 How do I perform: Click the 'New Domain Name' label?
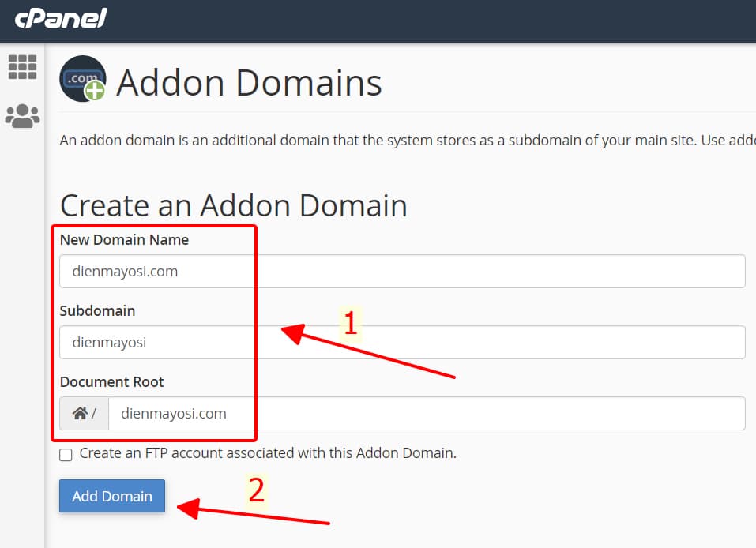pos(124,240)
